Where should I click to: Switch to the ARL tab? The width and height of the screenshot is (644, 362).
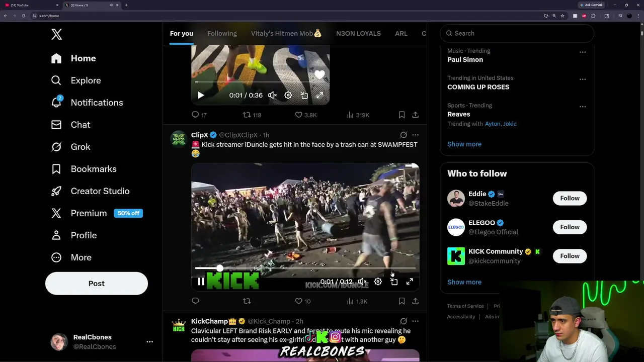click(401, 34)
